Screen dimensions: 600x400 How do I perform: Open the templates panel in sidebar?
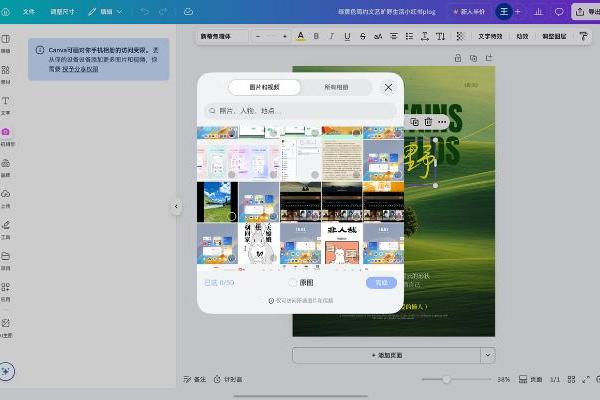[5, 44]
